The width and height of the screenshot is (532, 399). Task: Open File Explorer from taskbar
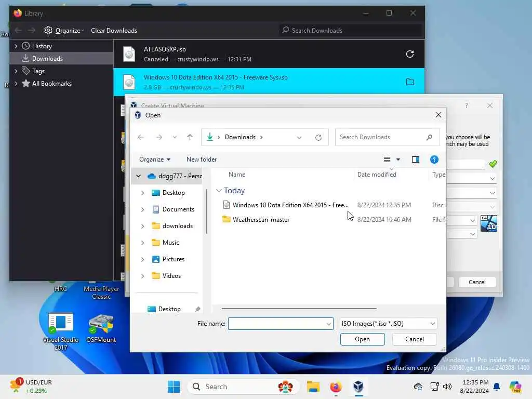313,387
